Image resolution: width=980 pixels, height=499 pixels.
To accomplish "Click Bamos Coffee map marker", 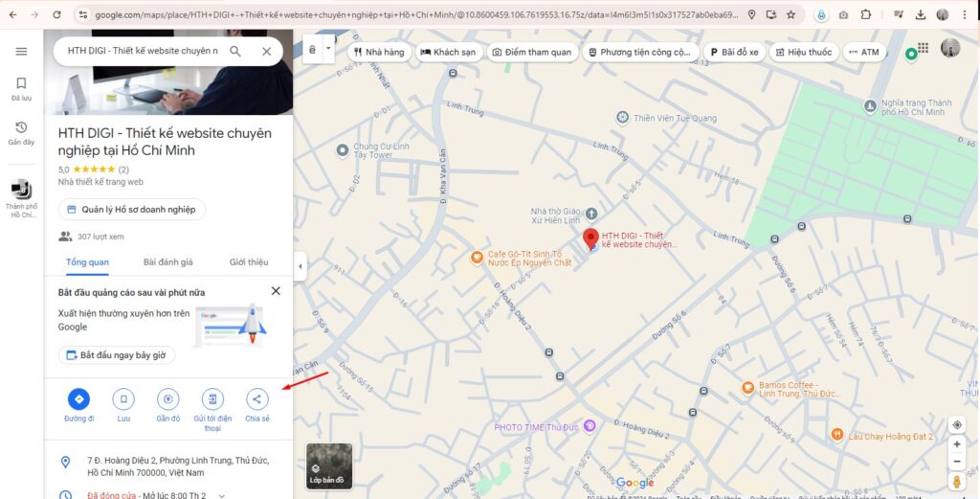I will (747, 388).
